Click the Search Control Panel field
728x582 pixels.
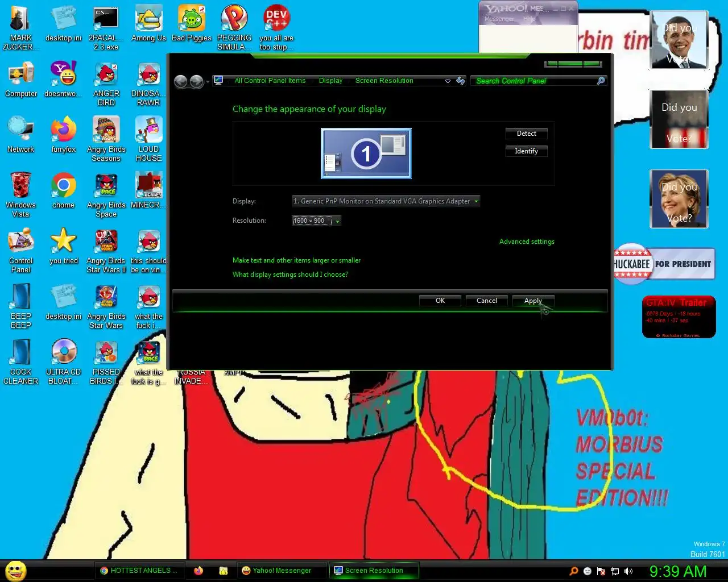click(x=535, y=81)
